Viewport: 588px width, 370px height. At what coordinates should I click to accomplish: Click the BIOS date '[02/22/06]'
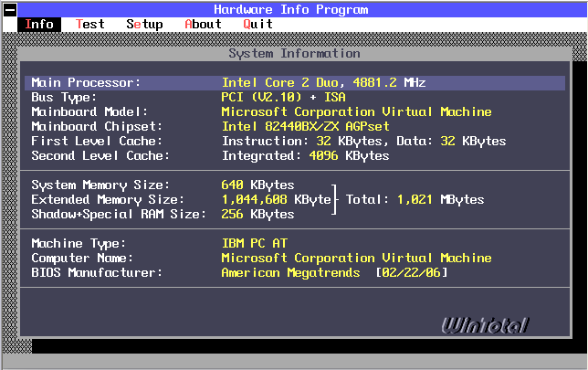[412, 273]
